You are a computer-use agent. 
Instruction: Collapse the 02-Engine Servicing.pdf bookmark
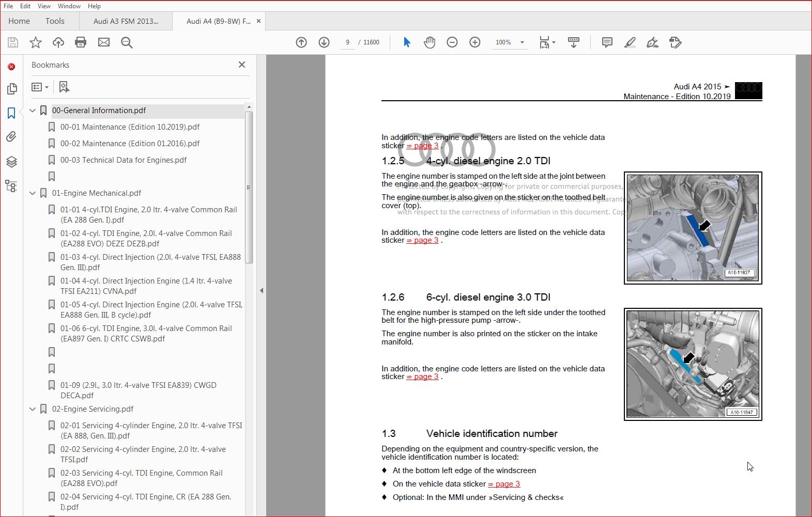tap(33, 409)
